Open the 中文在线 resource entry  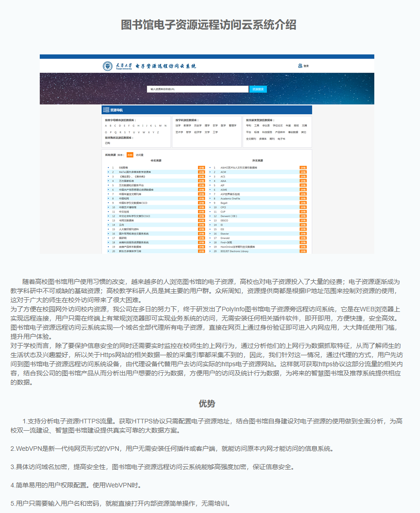(x=124, y=212)
